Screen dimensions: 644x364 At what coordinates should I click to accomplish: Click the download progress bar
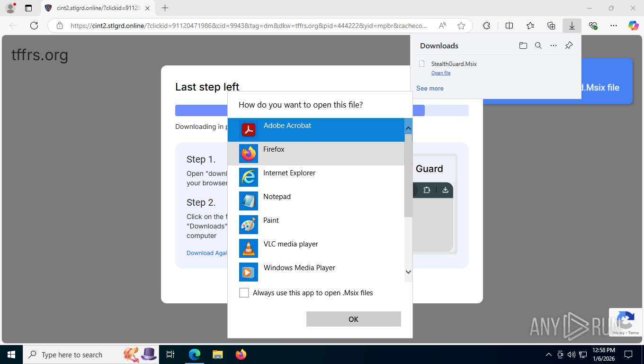point(322,110)
